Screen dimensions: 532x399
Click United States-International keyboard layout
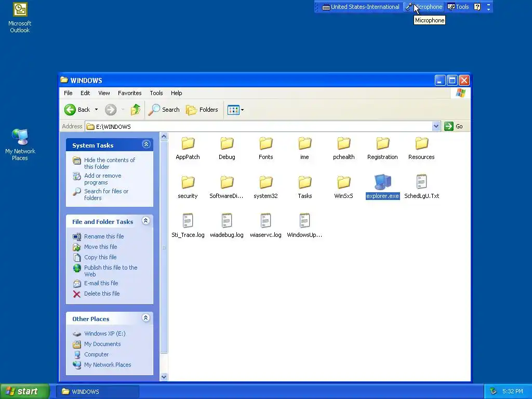[361, 7]
